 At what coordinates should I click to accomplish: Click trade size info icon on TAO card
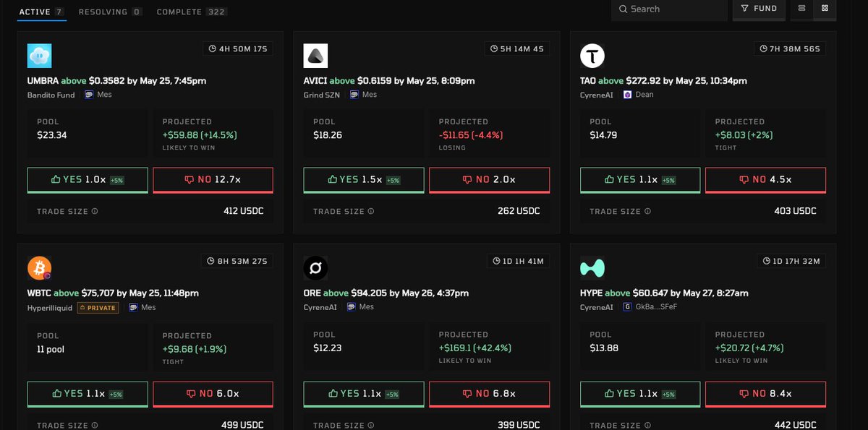tap(647, 212)
